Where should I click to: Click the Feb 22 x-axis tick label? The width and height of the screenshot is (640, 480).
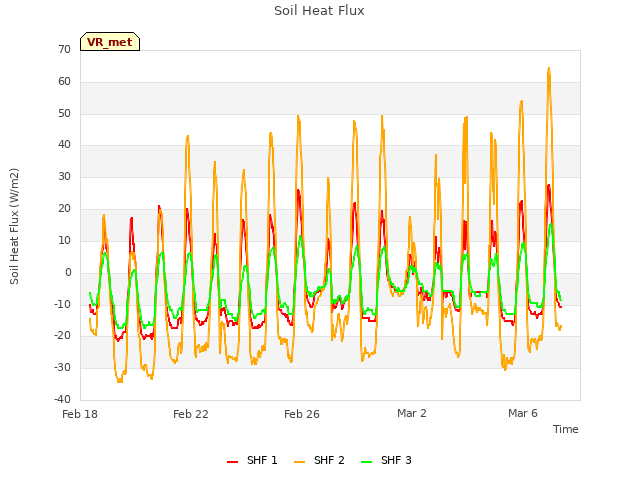click(191, 414)
